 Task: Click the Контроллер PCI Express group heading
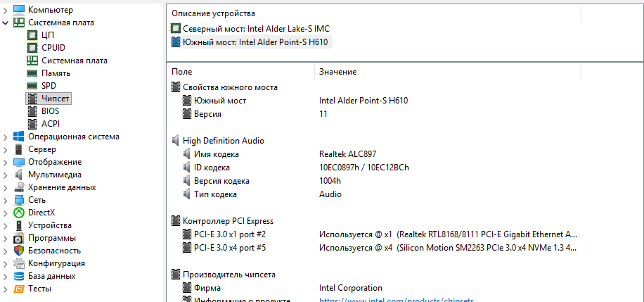coord(228,221)
